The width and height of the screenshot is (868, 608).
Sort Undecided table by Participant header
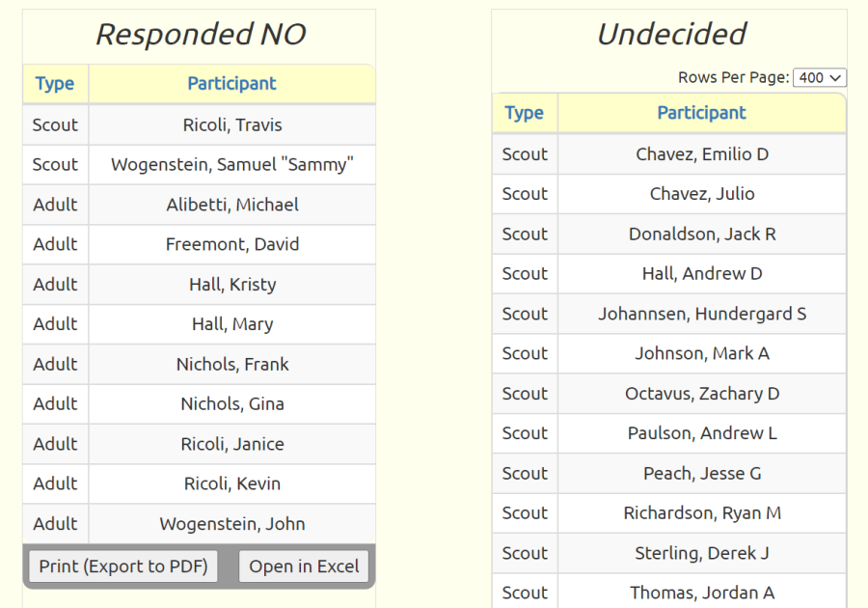(x=701, y=113)
